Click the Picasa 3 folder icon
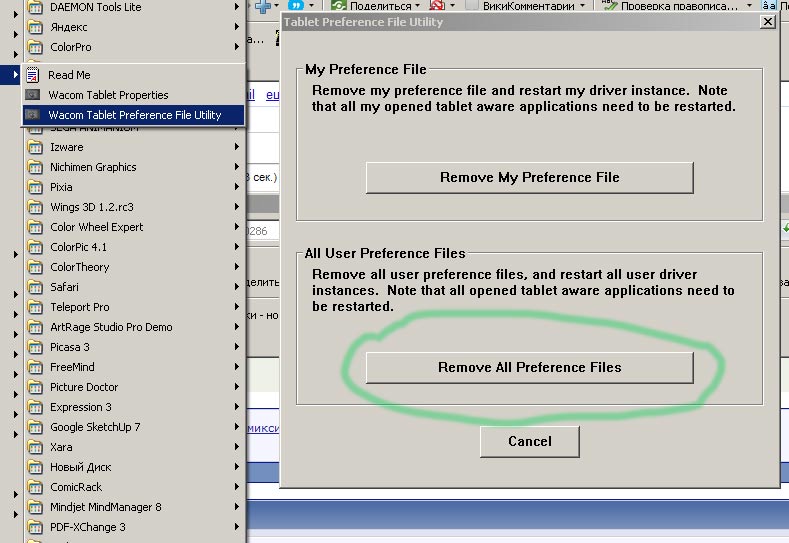The width and height of the screenshot is (789, 543). click(x=35, y=347)
